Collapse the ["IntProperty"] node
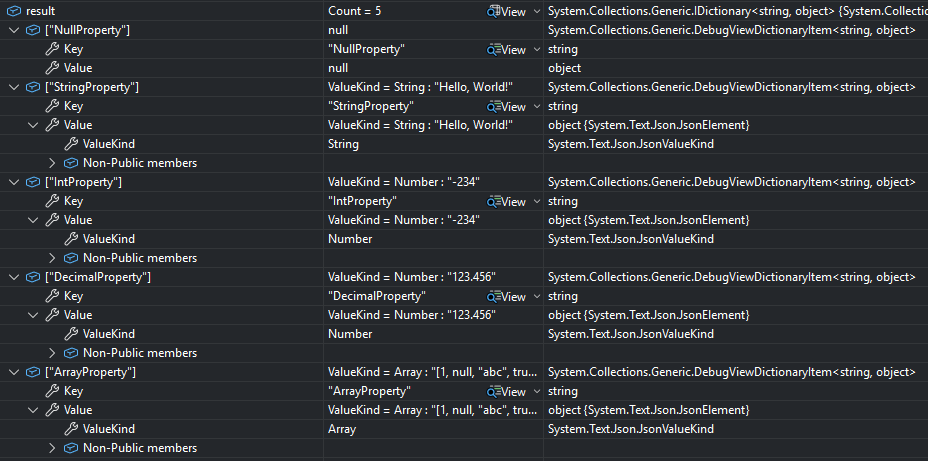928x461 pixels. (x=14, y=182)
